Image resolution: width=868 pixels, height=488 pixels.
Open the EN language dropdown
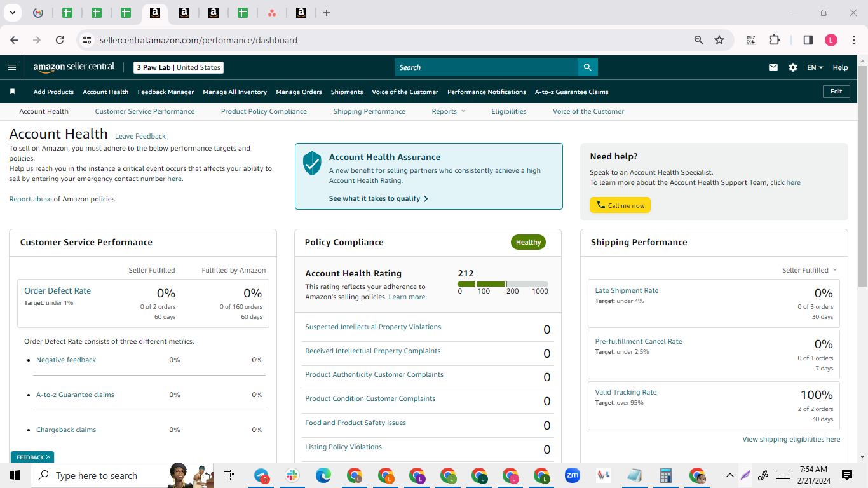pos(815,67)
